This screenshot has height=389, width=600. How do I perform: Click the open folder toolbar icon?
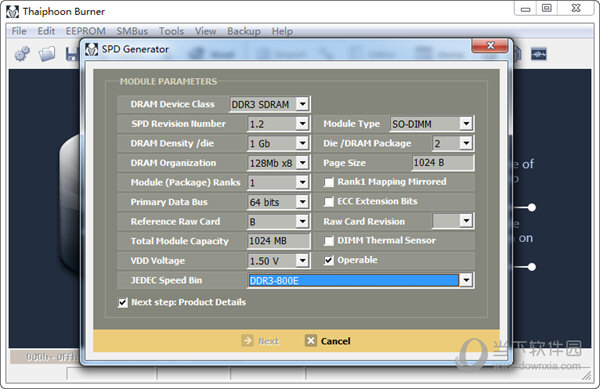[x=47, y=54]
